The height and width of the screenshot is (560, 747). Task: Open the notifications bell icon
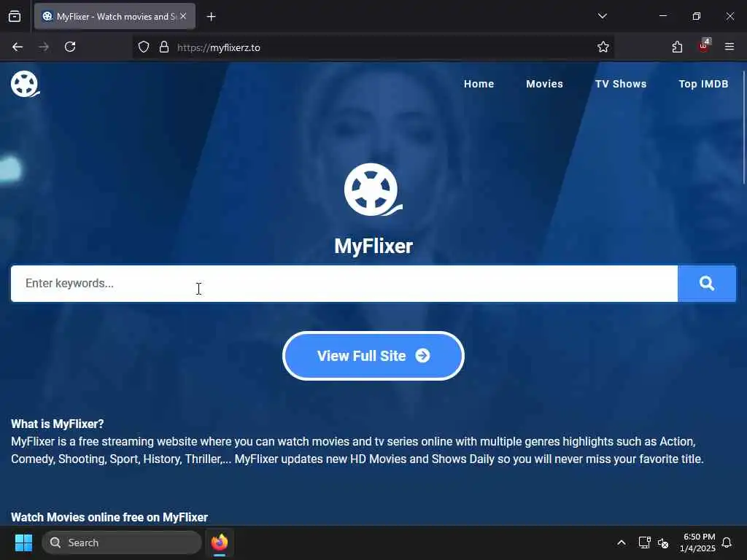click(x=727, y=542)
